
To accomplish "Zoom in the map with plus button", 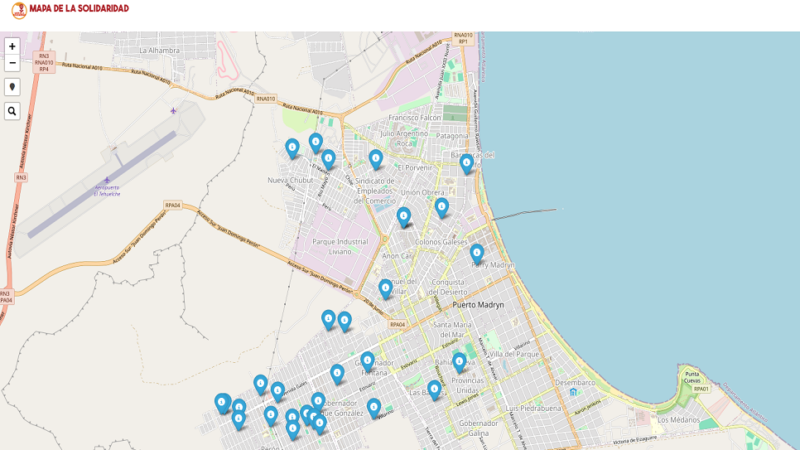I will [12, 46].
